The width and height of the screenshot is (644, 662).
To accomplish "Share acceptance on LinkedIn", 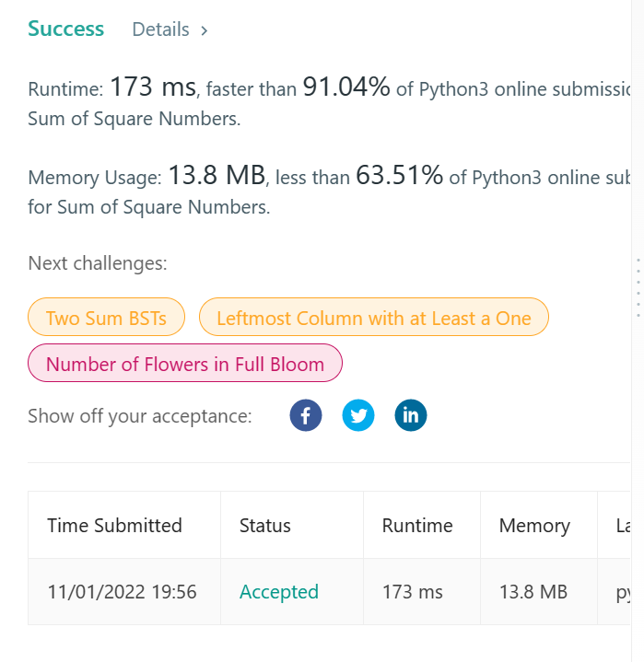I will coord(411,415).
